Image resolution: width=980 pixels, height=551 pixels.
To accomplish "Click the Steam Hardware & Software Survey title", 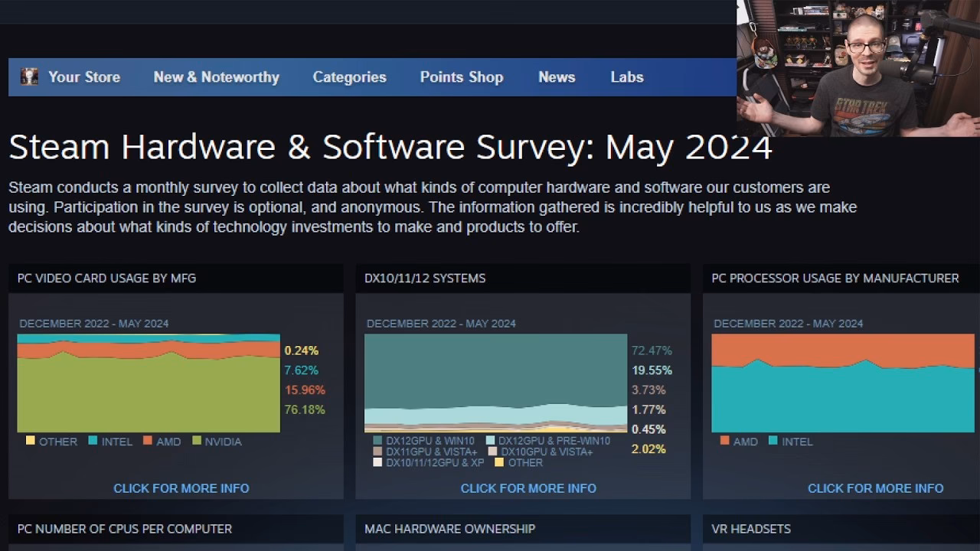I will tap(390, 147).
